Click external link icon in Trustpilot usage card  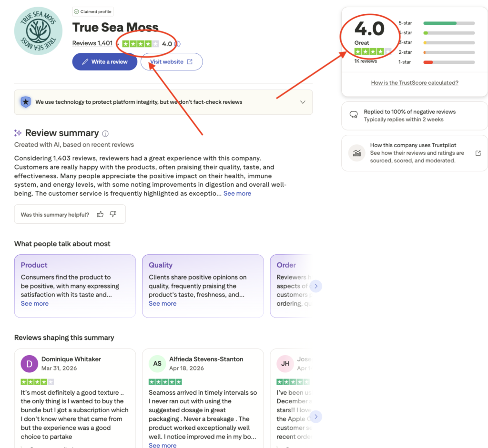tap(478, 153)
